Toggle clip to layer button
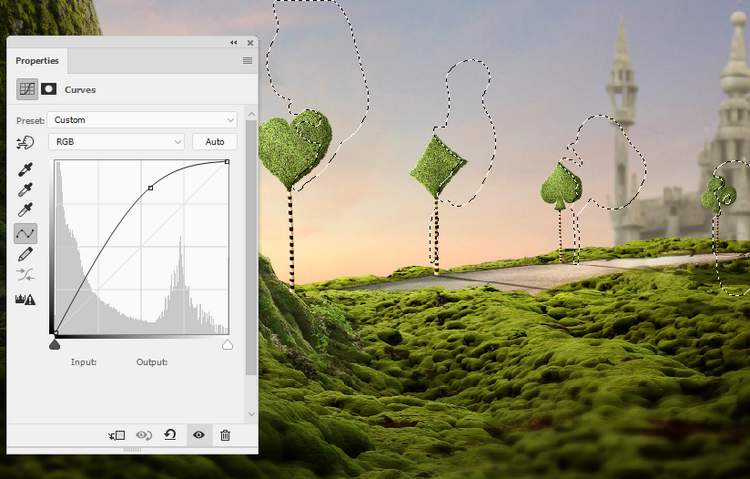The width and height of the screenshot is (750, 479). [x=117, y=435]
